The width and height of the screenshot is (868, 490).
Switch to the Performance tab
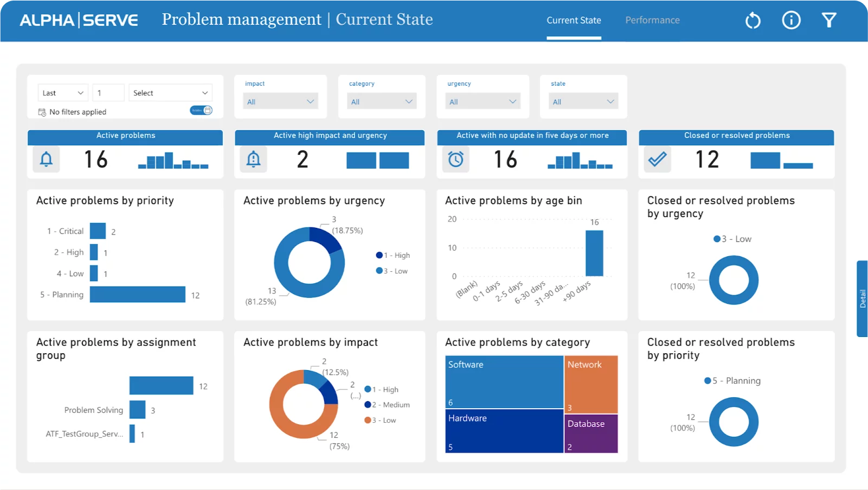(652, 20)
